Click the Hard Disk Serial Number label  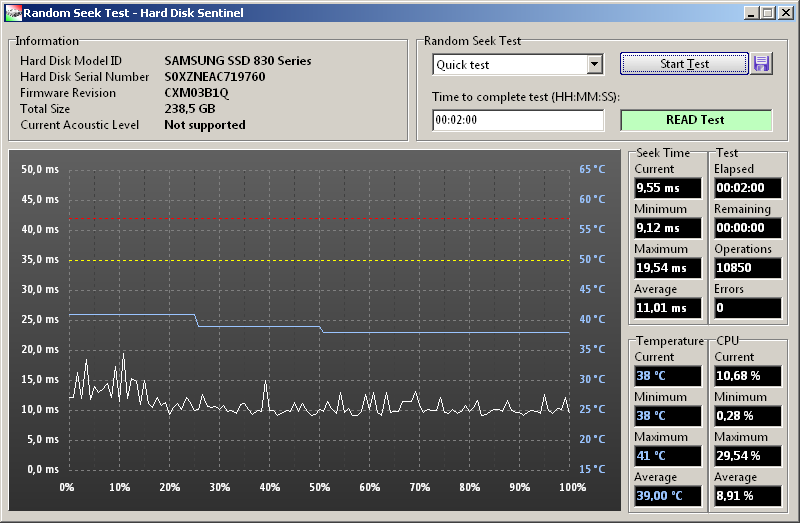click(x=85, y=77)
